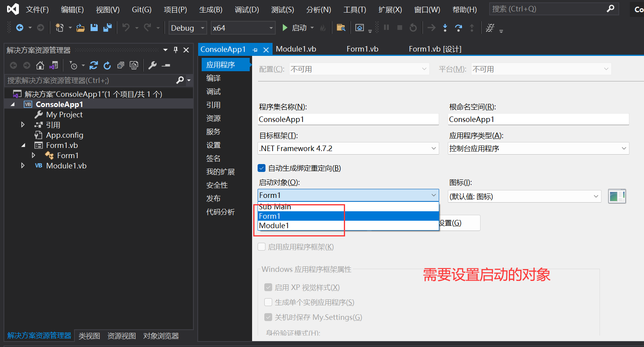Click the Save All multi-disk icon
Viewport: 644px width, 347px height.
[x=107, y=28]
